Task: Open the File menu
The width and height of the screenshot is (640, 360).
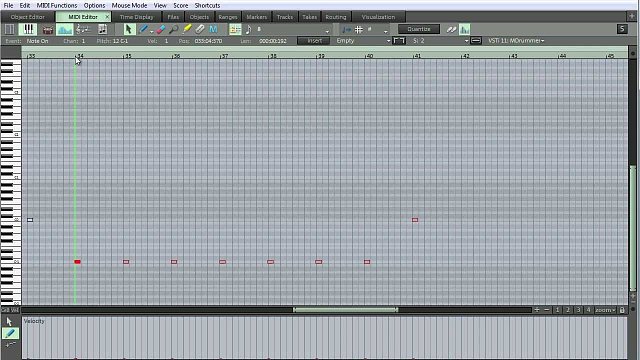Action: 8,5
